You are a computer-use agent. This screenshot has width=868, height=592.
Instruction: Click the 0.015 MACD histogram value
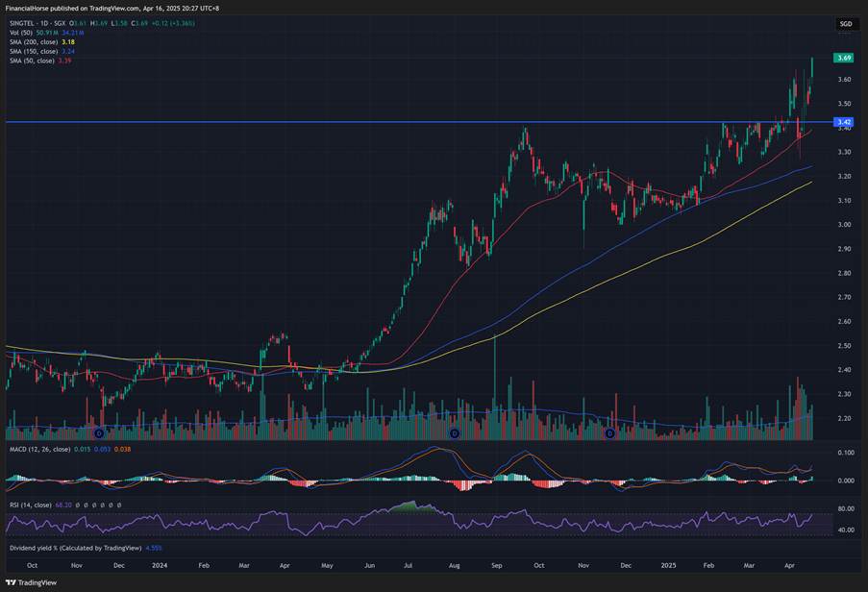(82, 449)
